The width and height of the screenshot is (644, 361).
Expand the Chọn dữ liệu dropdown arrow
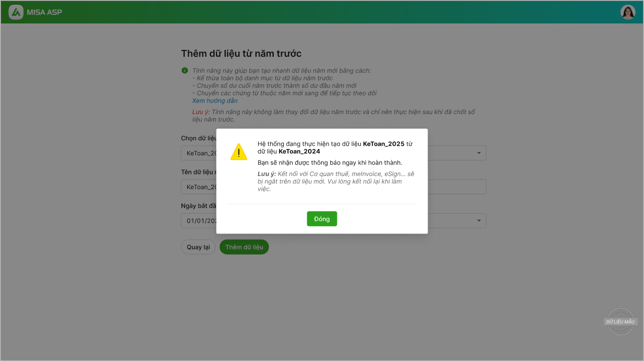click(479, 153)
